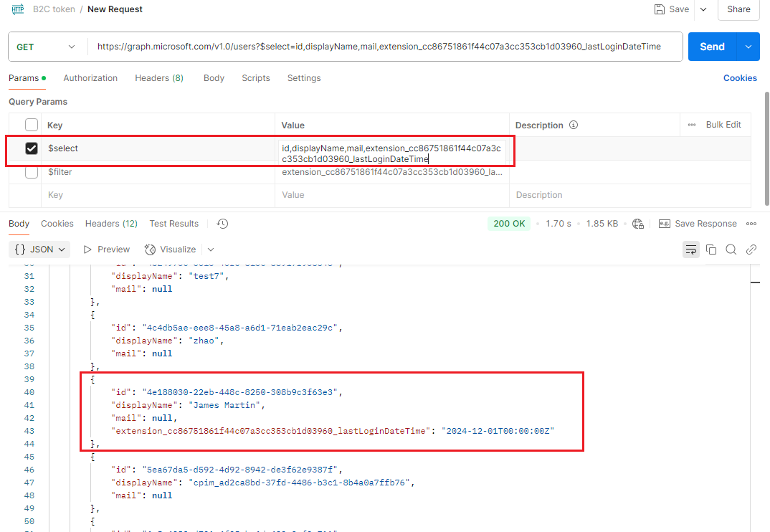Toggle line wrapping in response viewer

coord(690,249)
